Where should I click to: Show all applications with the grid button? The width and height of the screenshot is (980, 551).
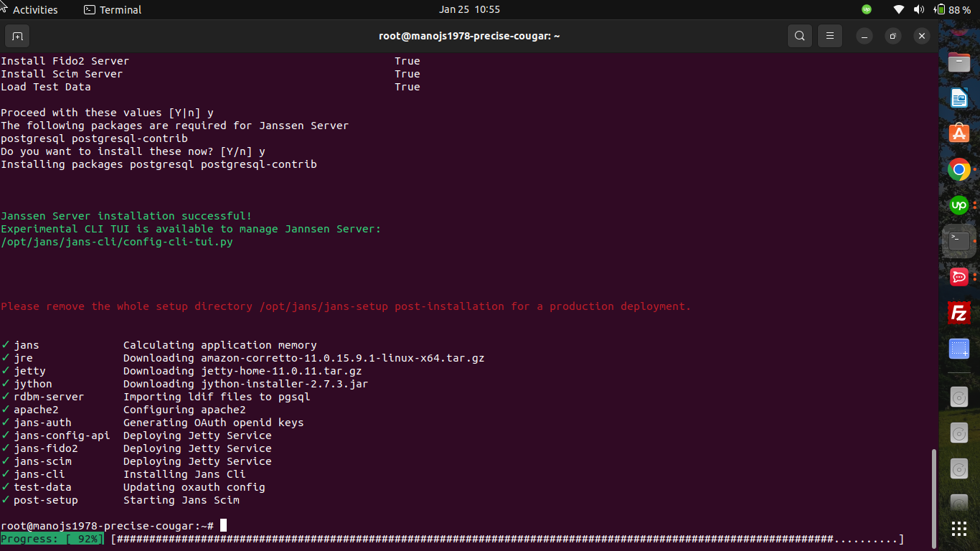[959, 528]
